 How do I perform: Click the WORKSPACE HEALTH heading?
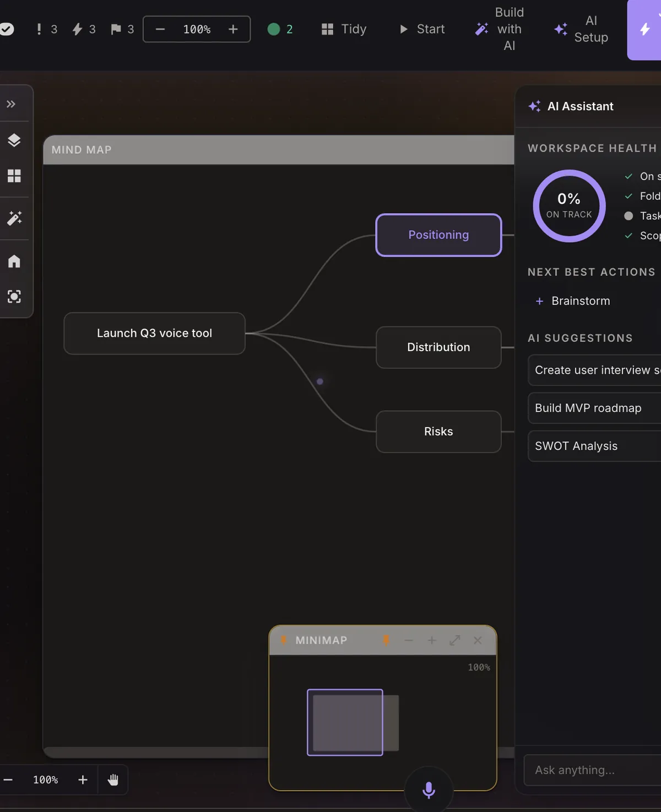(x=592, y=149)
